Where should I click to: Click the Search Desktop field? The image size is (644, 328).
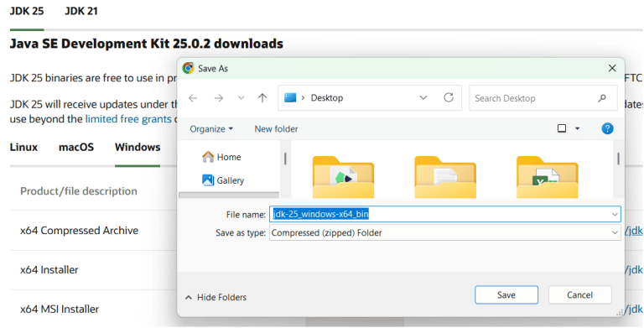tap(543, 98)
